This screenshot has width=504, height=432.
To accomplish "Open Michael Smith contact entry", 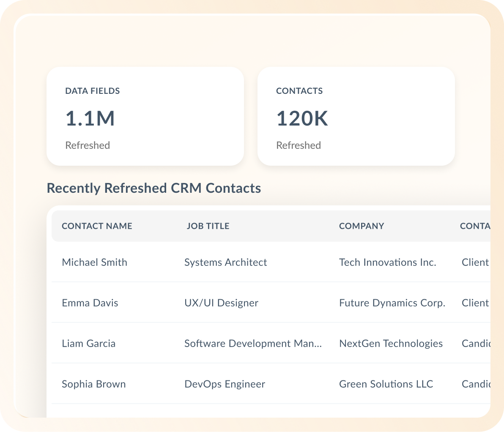I will coord(94,262).
